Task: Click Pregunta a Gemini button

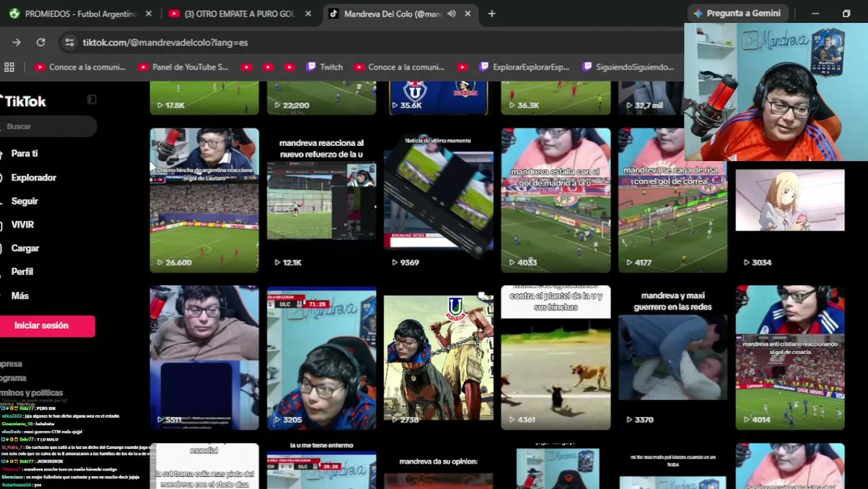Action: pos(737,13)
